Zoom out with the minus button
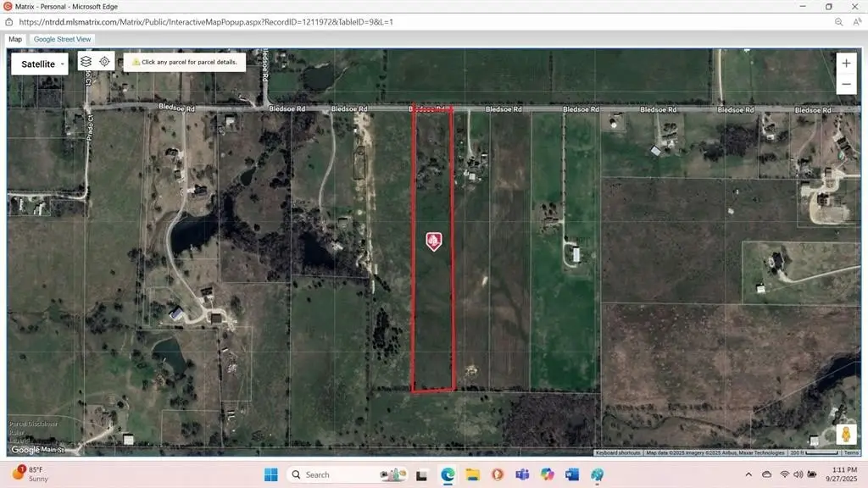 tap(846, 86)
